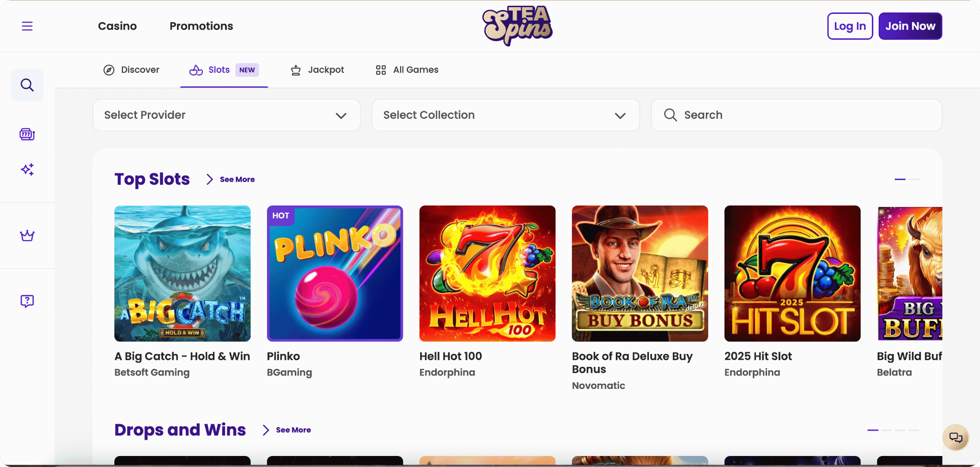
Task: Open the Hell Hot 100 thumbnail
Action: 487,273
